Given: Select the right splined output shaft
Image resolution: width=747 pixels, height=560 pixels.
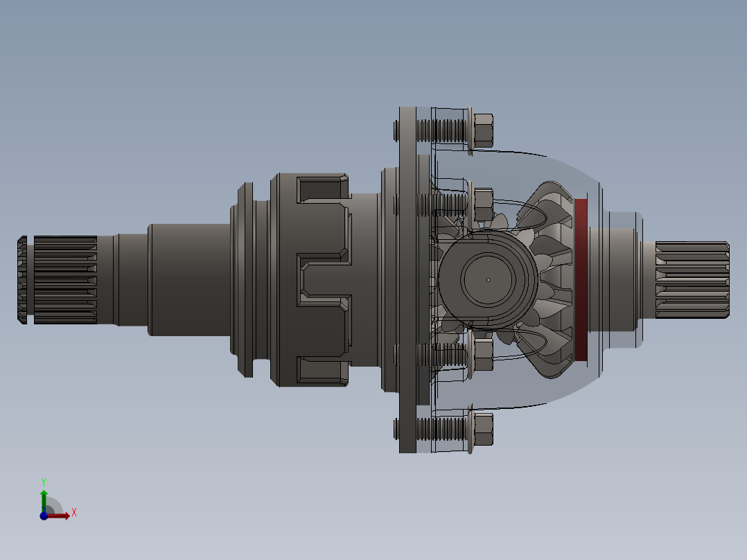Looking at the screenshot, I should [692, 280].
